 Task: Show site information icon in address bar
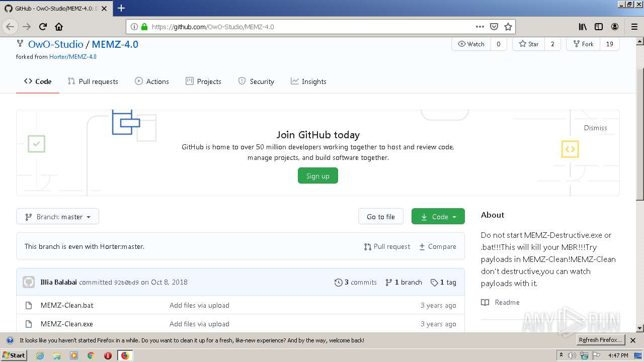point(134,27)
